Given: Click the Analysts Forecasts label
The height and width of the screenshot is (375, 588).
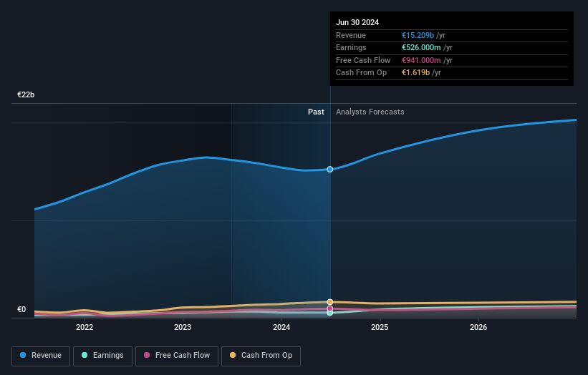Looking at the screenshot, I should (x=370, y=112).
